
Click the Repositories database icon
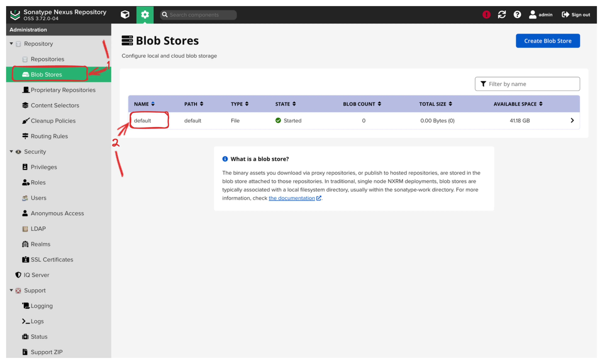pyautogui.click(x=25, y=59)
